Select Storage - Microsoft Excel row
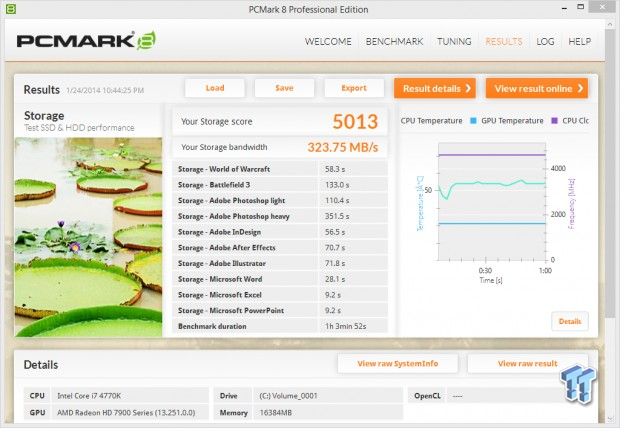 [280, 295]
